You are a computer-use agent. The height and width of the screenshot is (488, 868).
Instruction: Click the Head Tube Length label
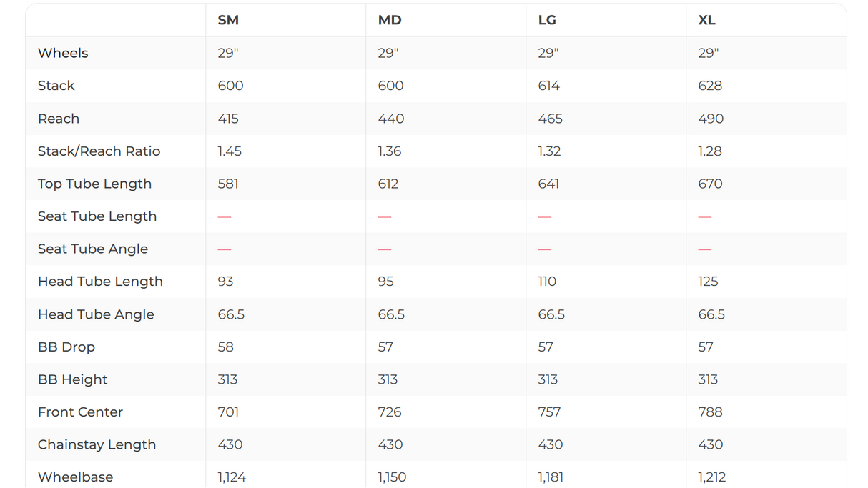(x=100, y=282)
